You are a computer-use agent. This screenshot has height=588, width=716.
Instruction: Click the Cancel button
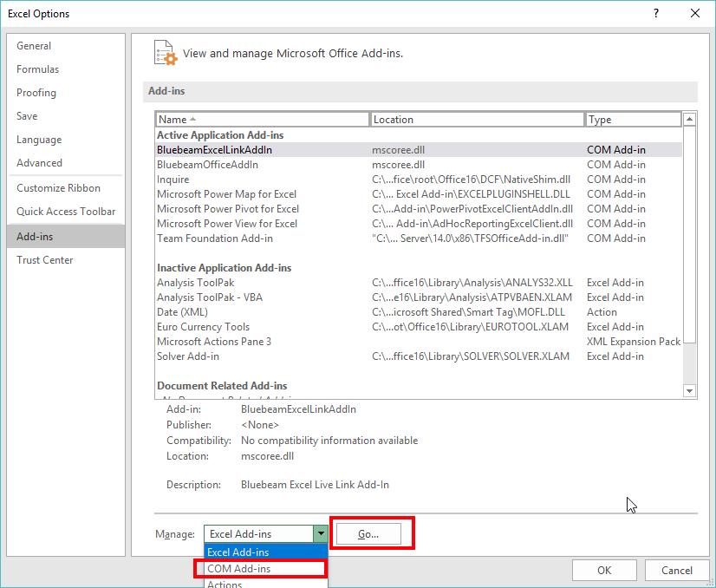pyautogui.click(x=677, y=570)
